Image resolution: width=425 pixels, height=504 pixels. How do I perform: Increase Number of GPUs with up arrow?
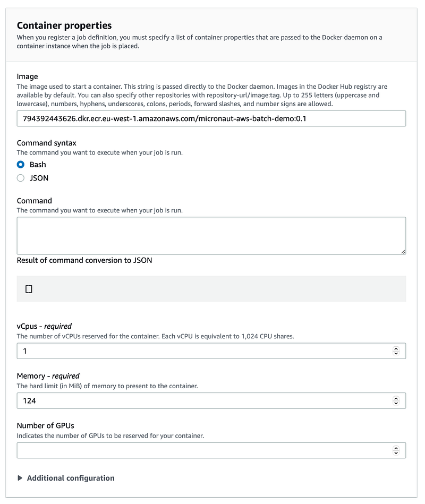(x=396, y=448)
